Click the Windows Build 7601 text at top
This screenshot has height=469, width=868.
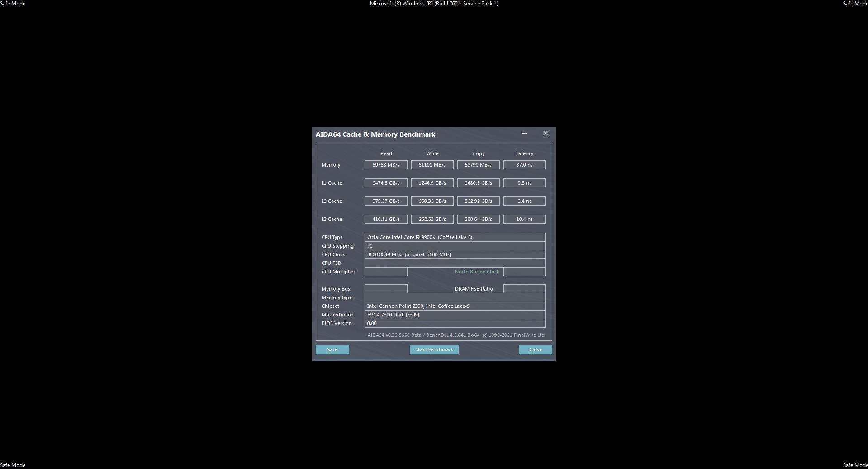(434, 3)
